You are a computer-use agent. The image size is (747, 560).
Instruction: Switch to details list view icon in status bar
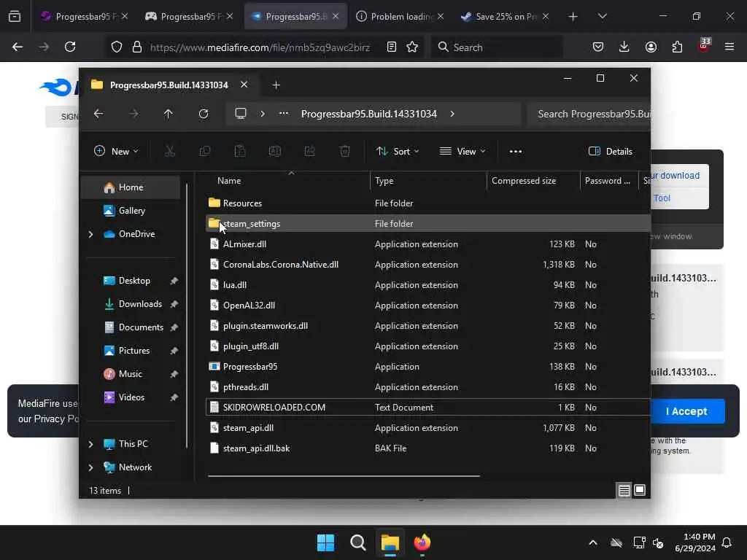pyautogui.click(x=624, y=491)
